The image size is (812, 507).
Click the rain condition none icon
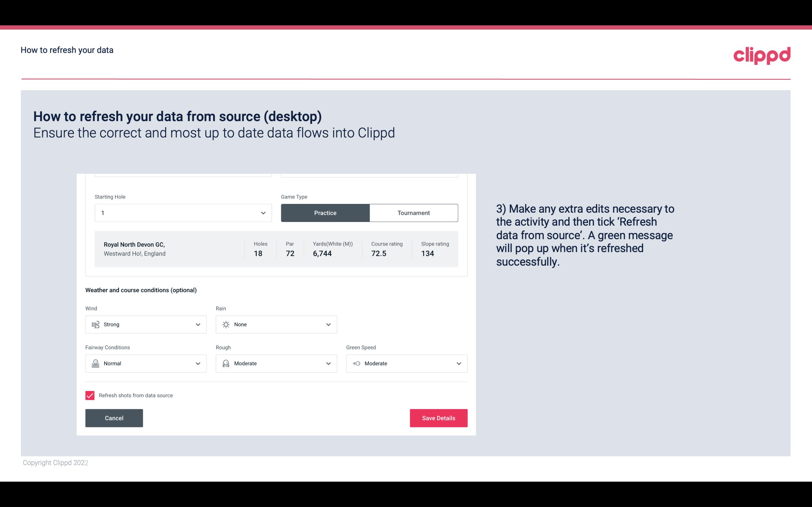[x=226, y=324]
